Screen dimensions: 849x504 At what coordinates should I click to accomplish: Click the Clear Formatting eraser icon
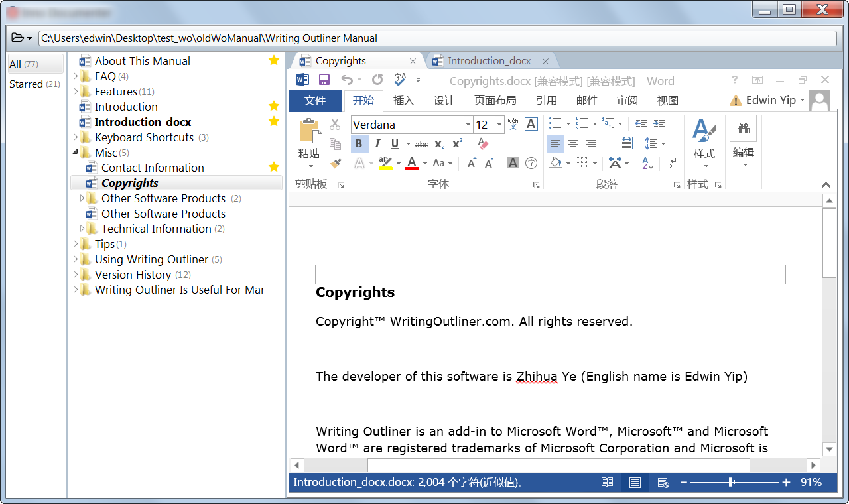pyautogui.click(x=483, y=144)
